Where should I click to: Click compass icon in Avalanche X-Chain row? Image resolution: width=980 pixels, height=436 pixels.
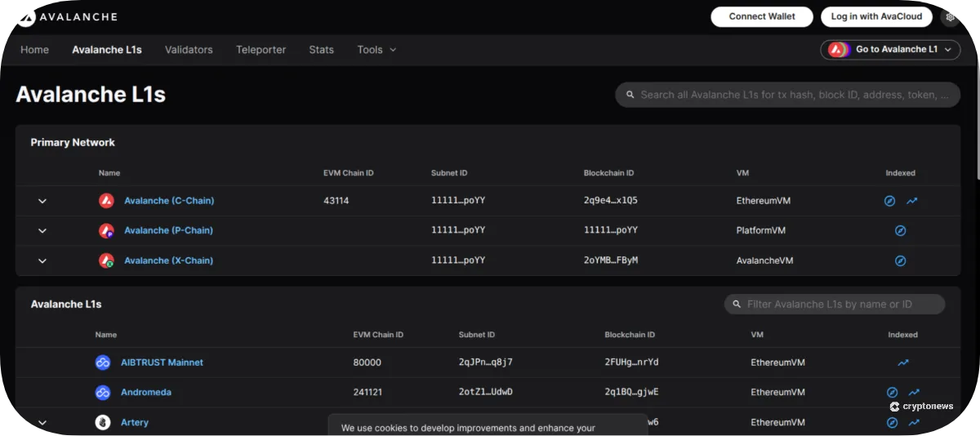(x=901, y=261)
